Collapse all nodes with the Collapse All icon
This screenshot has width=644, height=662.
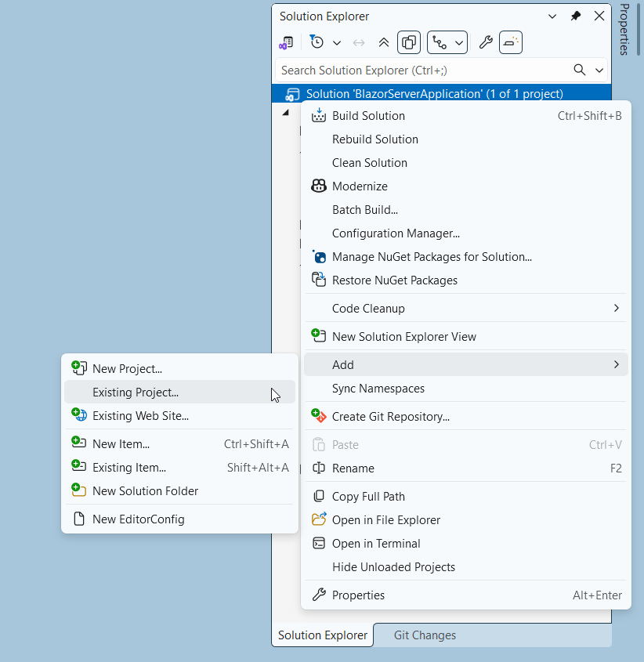click(384, 42)
